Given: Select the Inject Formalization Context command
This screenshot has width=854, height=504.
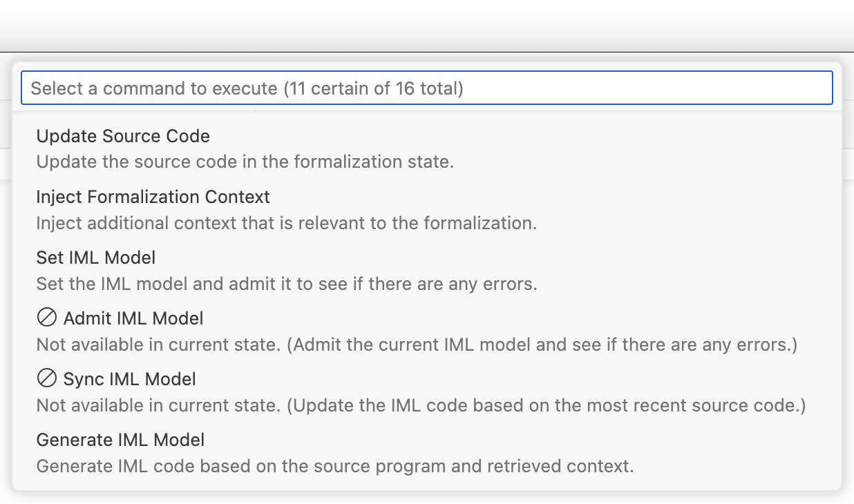Looking at the screenshot, I should point(153,197).
